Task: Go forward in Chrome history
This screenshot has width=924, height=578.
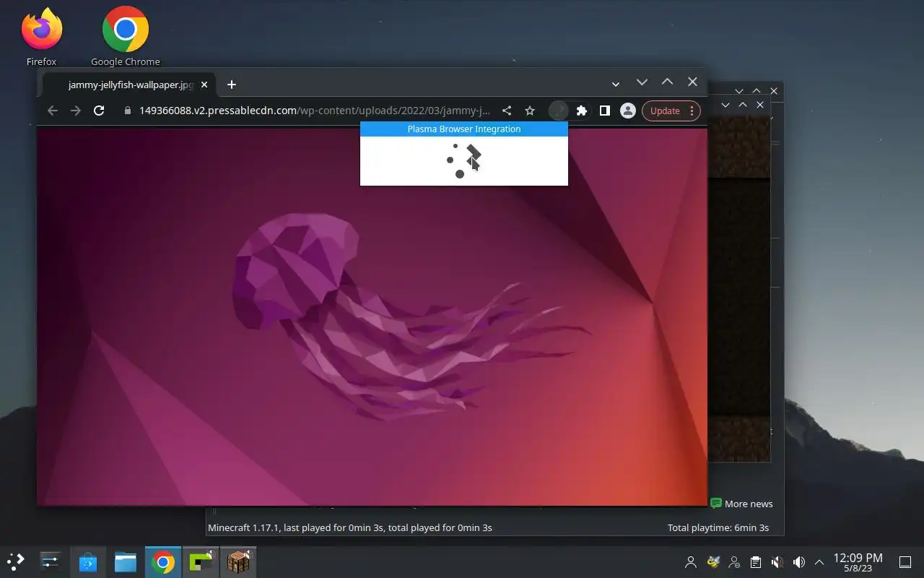Action: click(x=75, y=111)
